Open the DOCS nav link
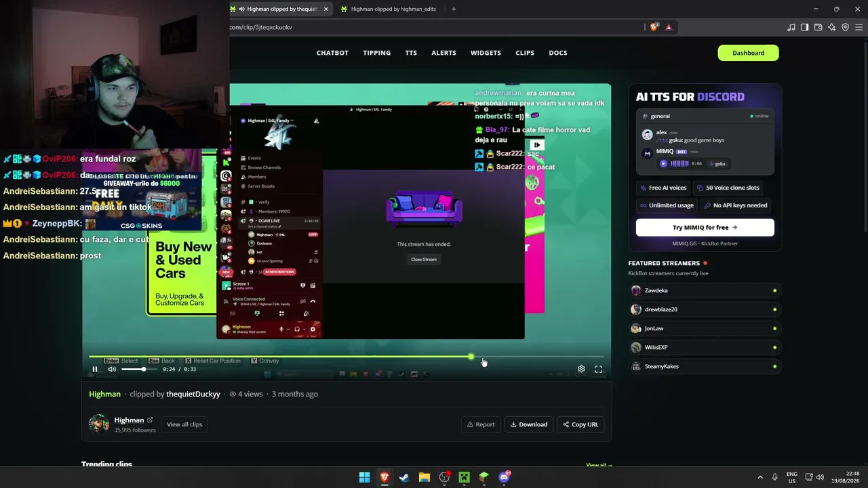This screenshot has width=868, height=488. coord(558,53)
